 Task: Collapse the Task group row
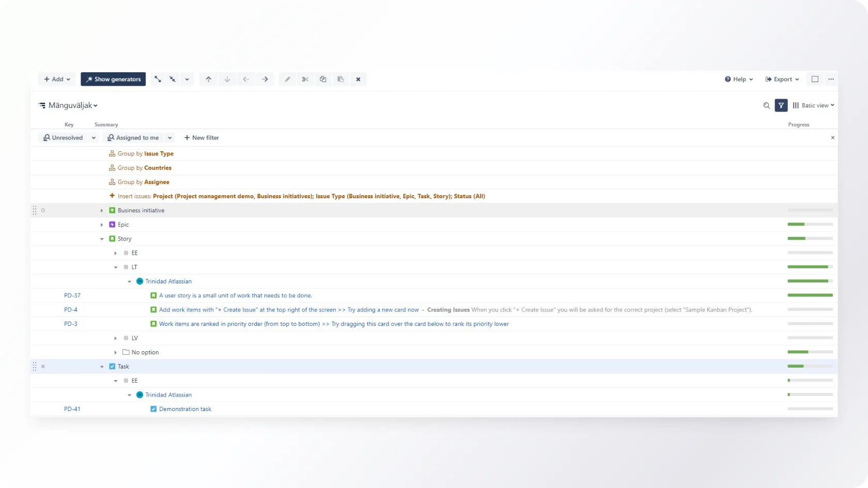pyautogui.click(x=102, y=367)
